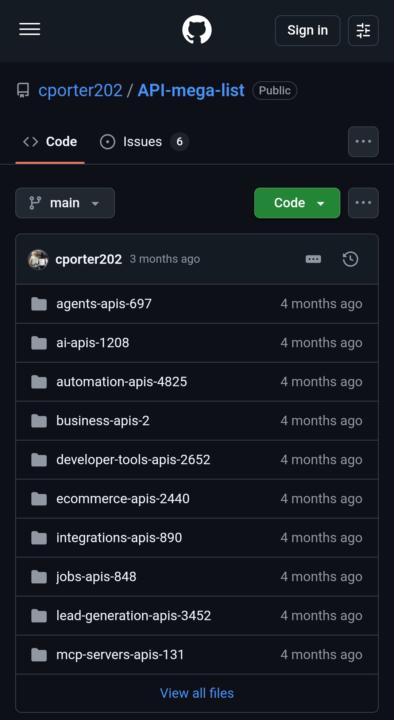Open the hamburger navigation menu
Viewport: 394px width, 720px height.
pyautogui.click(x=29, y=30)
